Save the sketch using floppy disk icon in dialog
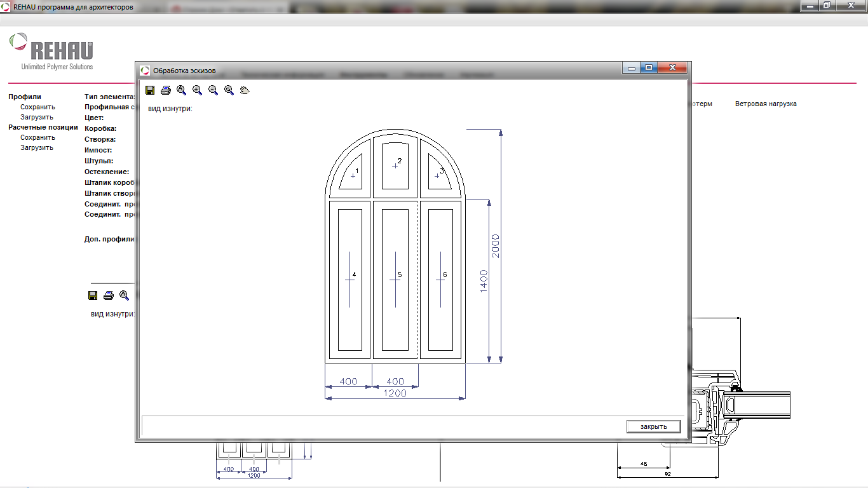Screen dimensions: 868x488 [150, 90]
